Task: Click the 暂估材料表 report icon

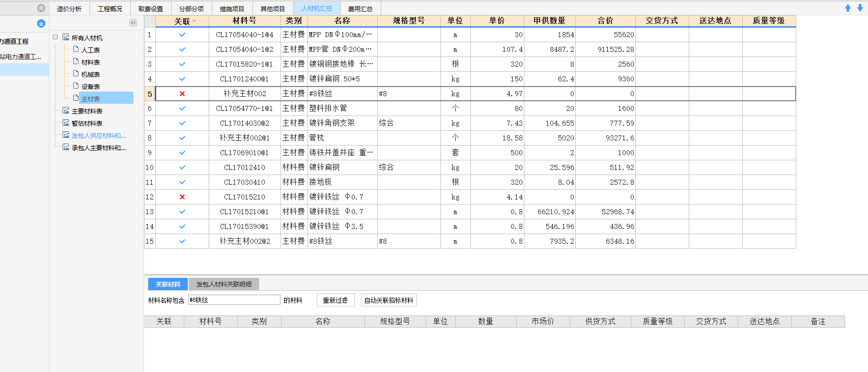Action: tap(66, 123)
